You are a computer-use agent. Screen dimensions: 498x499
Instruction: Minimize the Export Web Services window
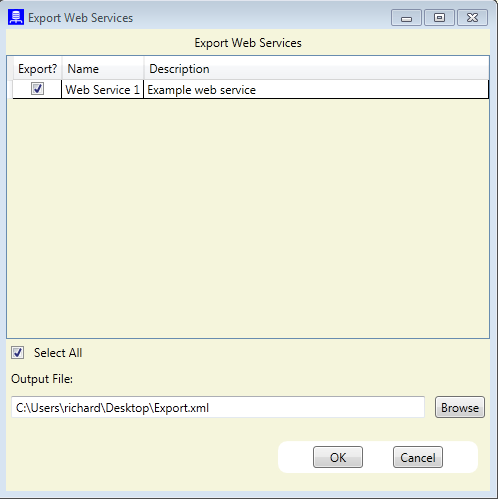coord(406,18)
